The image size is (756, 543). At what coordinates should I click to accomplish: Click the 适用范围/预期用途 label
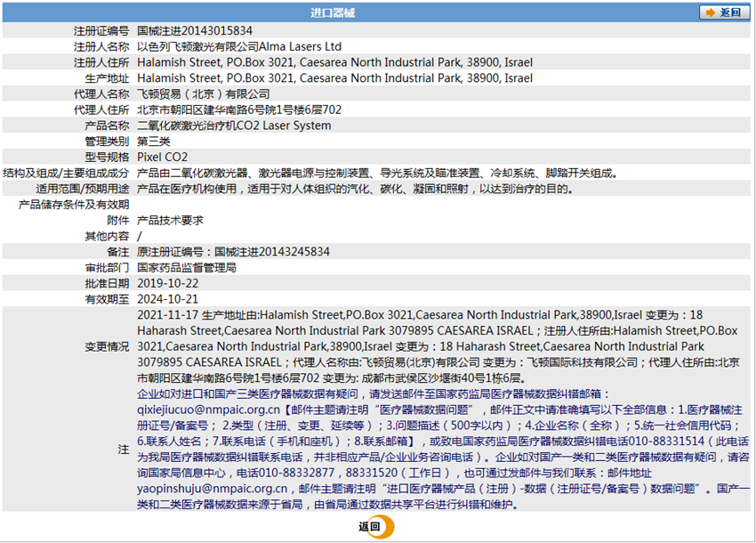(x=83, y=190)
